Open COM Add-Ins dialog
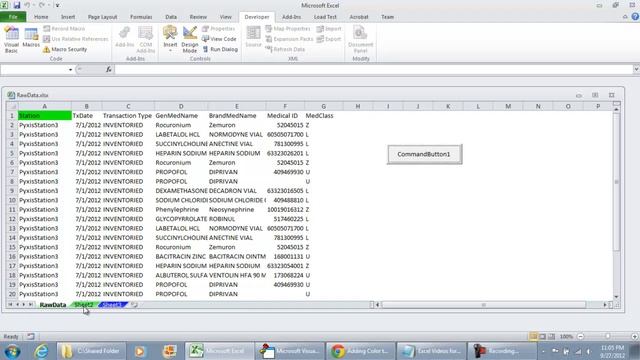 point(146,39)
